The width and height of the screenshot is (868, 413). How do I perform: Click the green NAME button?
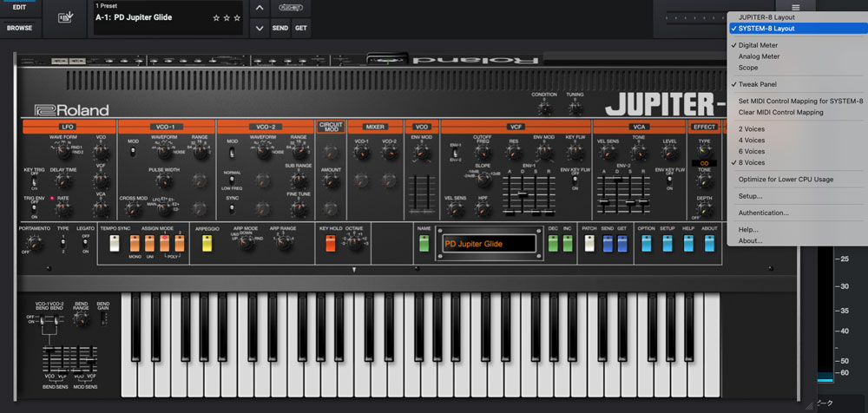424,243
